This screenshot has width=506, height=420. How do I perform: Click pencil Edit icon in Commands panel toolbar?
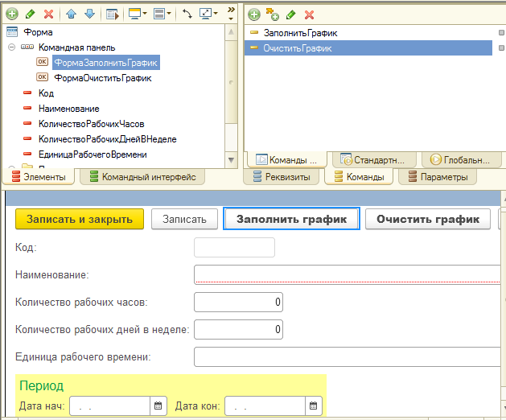click(290, 14)
